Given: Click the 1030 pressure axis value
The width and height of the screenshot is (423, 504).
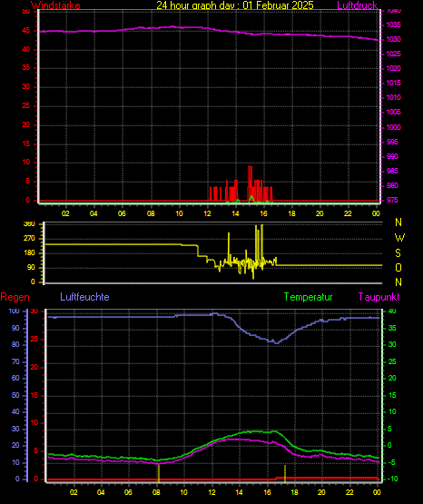Looking at the screenshot, I should tap(393, 39).
